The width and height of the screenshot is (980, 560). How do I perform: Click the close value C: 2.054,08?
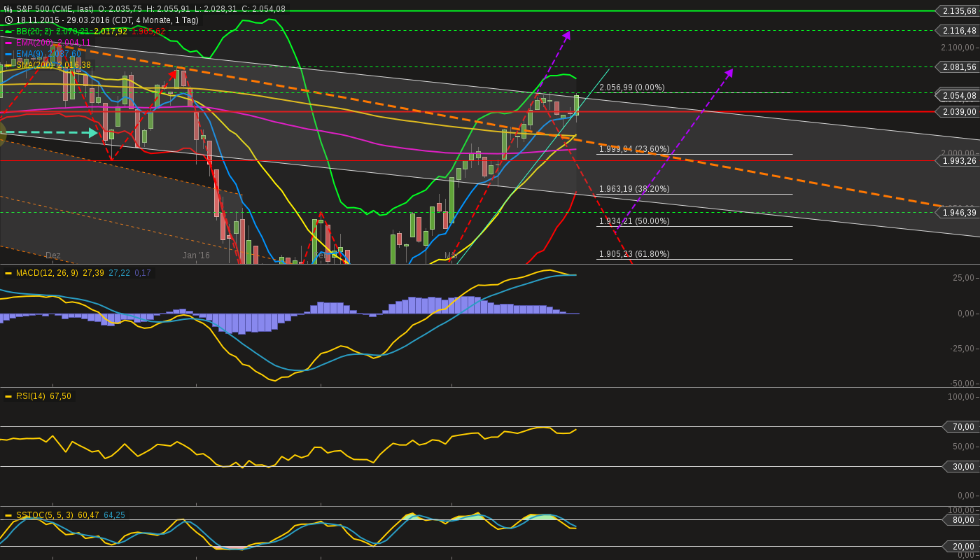click(x=263, y=9)
